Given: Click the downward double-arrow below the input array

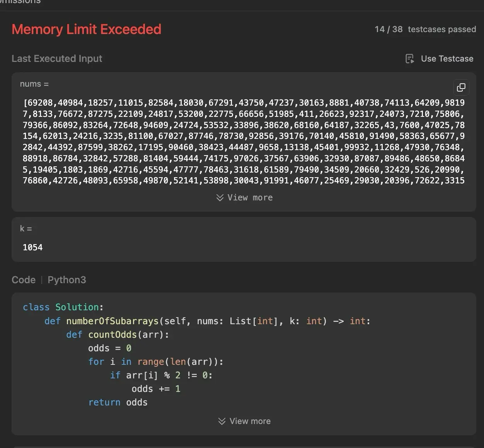Looking at the screenshot, I should 220,197.
